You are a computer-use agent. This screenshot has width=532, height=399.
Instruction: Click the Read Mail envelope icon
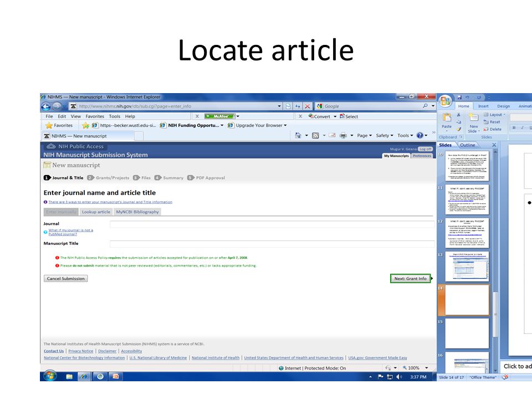tap(332, 135)
